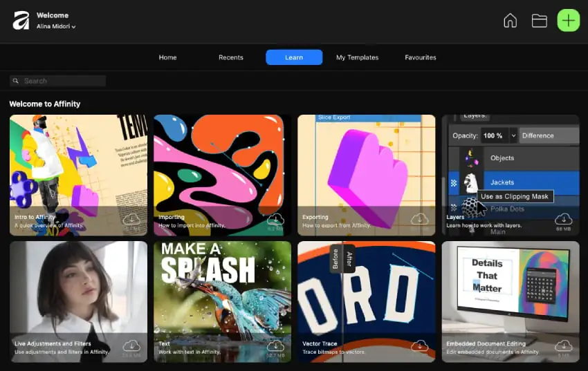Click the green plus new document button
The width and height of the screenshot is (588, 371).
click(x=569, y=20)
